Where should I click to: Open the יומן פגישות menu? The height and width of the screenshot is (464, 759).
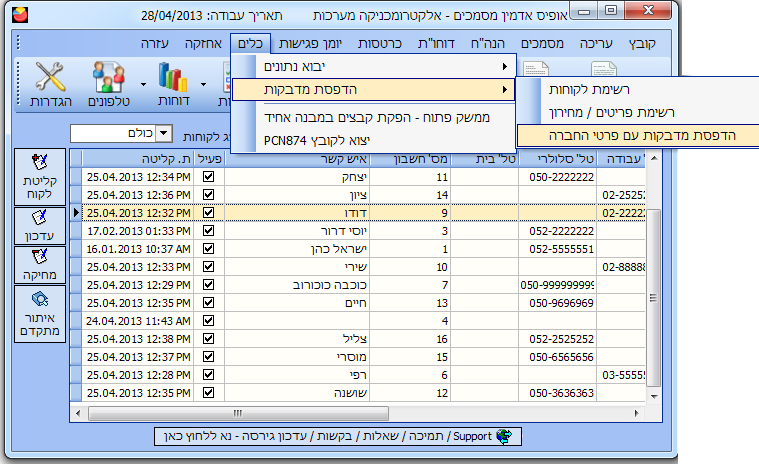coord(310,44)
